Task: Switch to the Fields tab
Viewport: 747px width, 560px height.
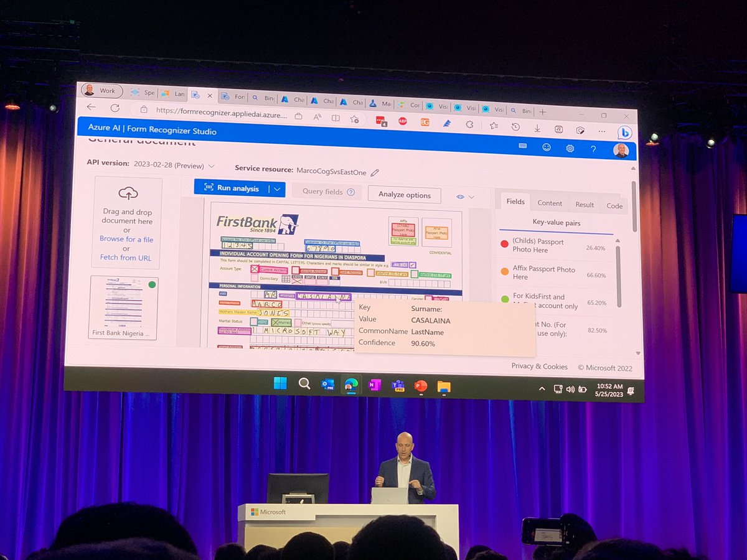Action: coord(515,201)
